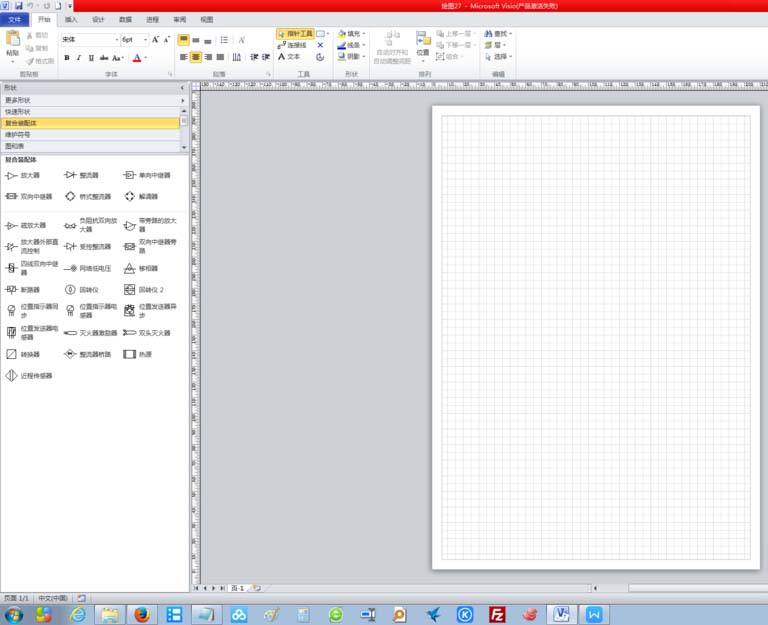Select the Proximity Sensor (近程传感器) shape
This screenshot has height=625, width=768.
click(x=28, y=376)
